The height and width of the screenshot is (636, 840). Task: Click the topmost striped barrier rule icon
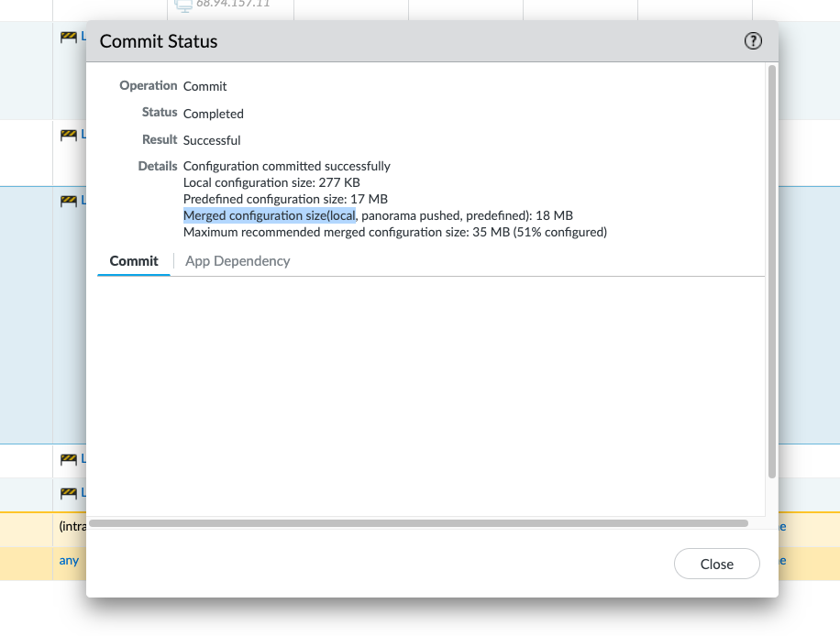click(x=69, y=38)
